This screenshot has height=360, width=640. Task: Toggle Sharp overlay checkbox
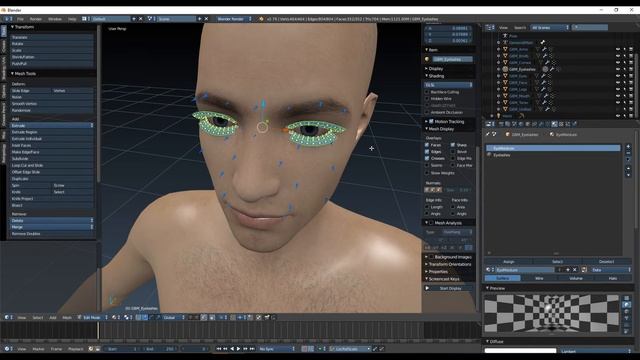453,145
